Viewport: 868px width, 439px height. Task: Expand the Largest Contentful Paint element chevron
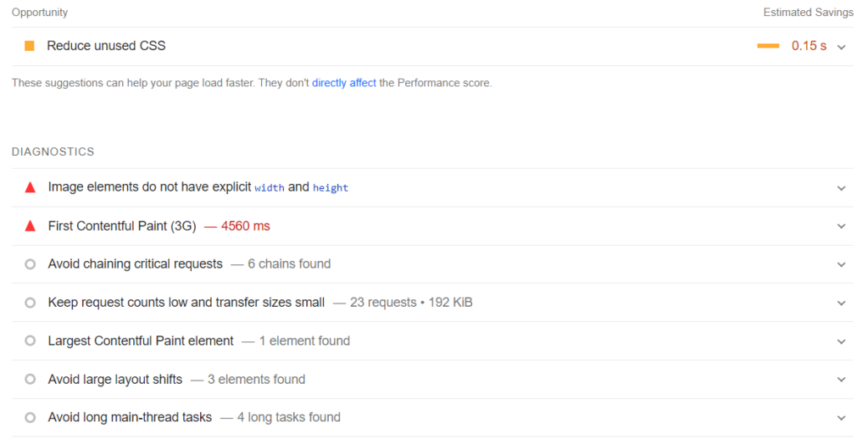(841, 342)
